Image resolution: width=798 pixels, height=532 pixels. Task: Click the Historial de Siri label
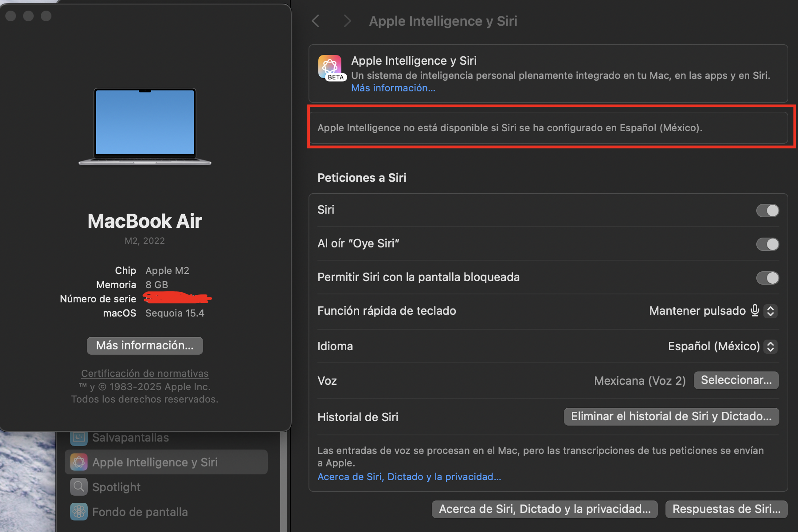(358, 417)
